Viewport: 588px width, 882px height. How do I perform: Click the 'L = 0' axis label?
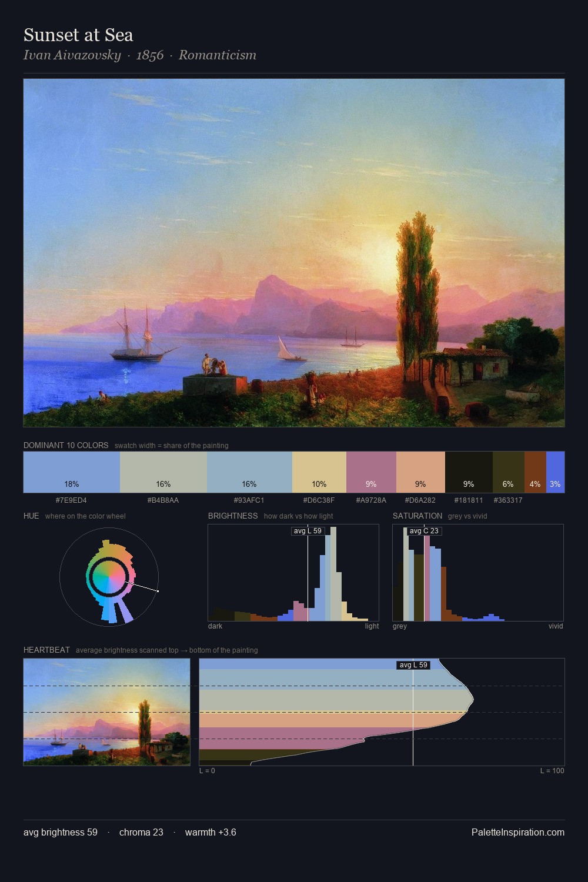(207, 771)
